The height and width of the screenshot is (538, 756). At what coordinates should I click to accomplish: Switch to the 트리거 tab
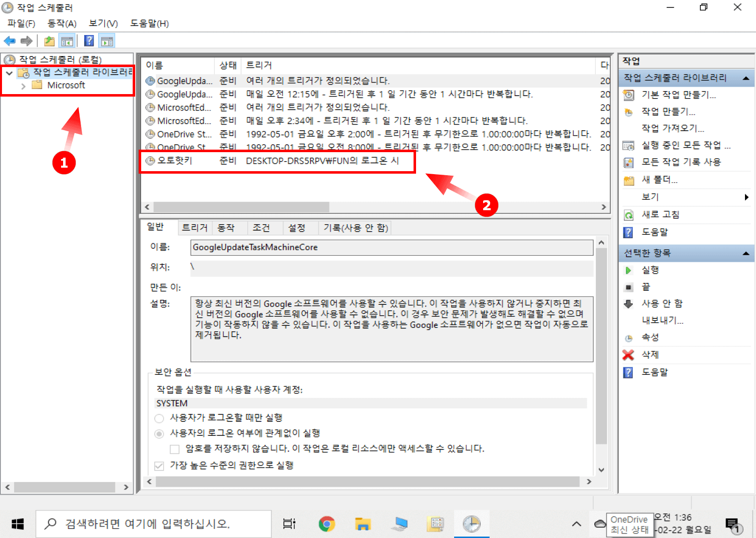click(x=195, y=228)
